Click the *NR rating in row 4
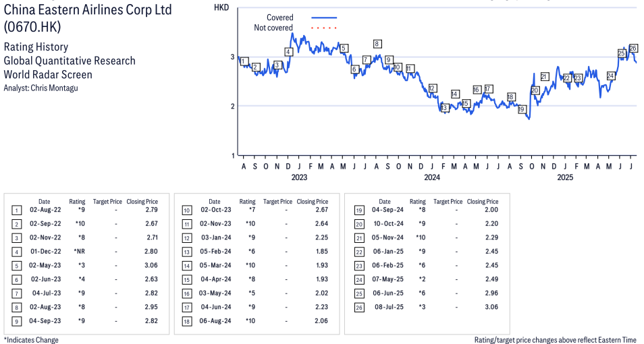The image size is (644, 344). pos(79,251)
